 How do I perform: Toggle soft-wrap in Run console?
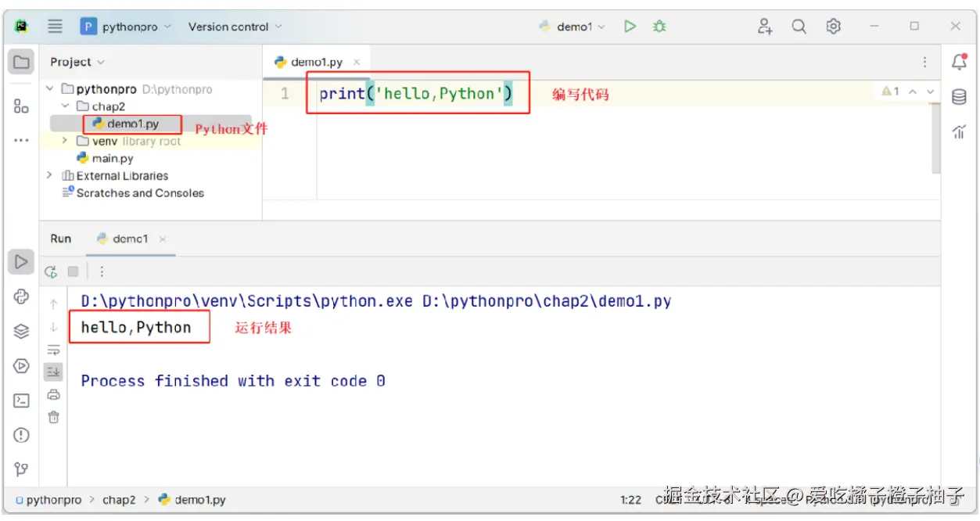[x=53, y=350]
